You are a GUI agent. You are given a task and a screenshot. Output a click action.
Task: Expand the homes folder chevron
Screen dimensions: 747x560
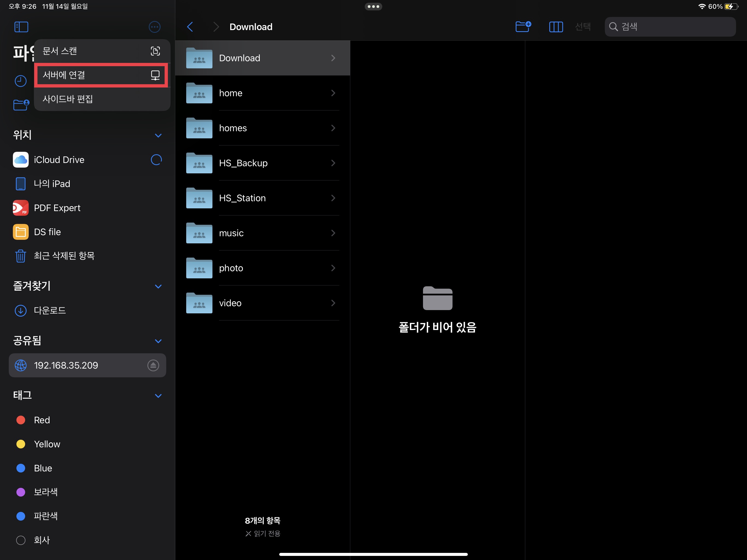pyautogui.click(x=333, y=128)
